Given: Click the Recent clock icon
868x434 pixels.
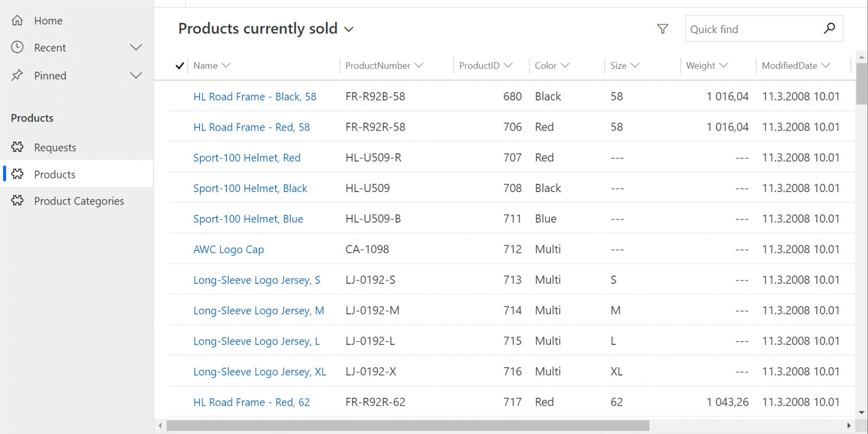Looking at the screenshot, I should pyautogui.click(x=17, y=47).
